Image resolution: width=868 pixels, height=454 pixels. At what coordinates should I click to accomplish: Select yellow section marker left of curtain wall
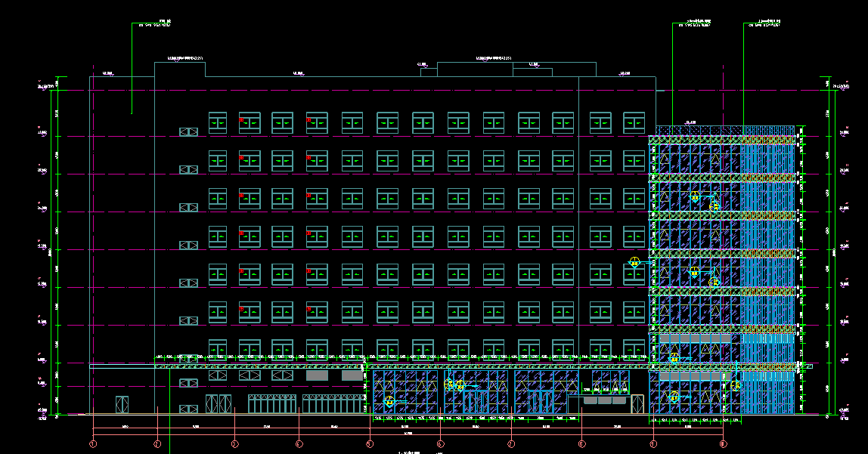coord(634,262)
